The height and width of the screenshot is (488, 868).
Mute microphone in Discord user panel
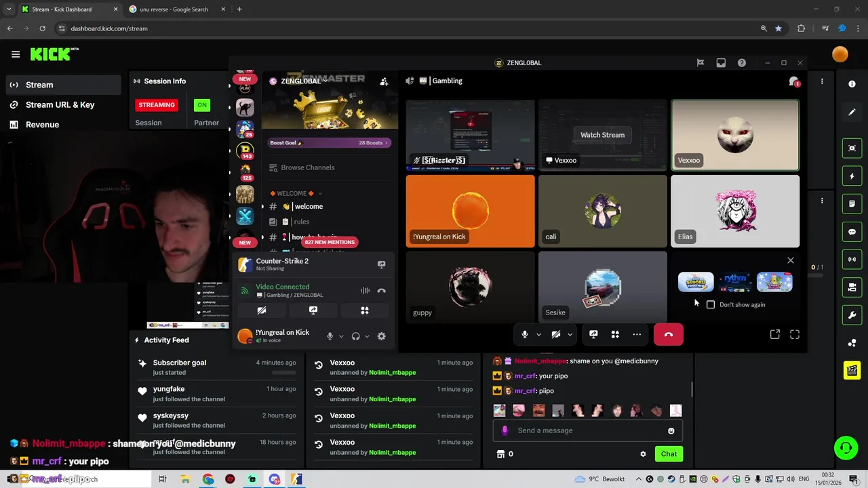(x=330, y=336)
